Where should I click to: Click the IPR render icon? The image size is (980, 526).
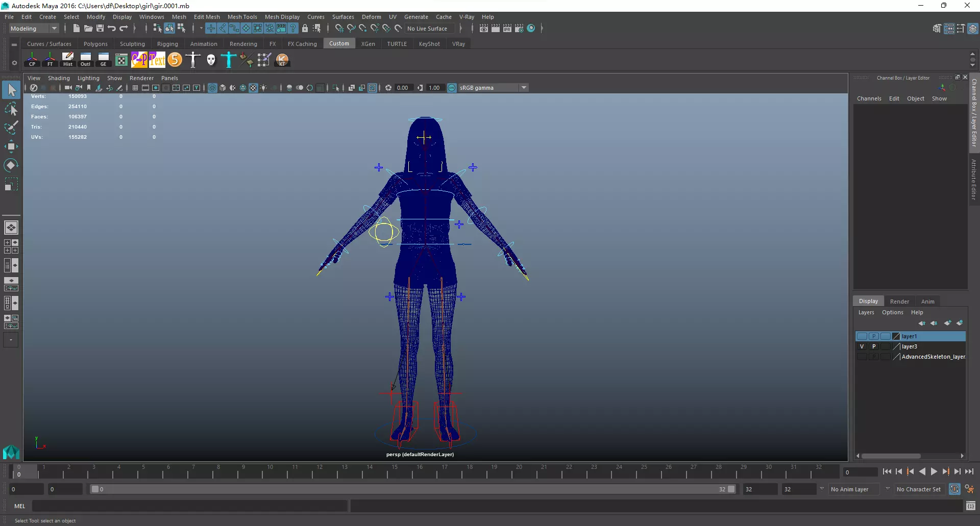[507, 29]
